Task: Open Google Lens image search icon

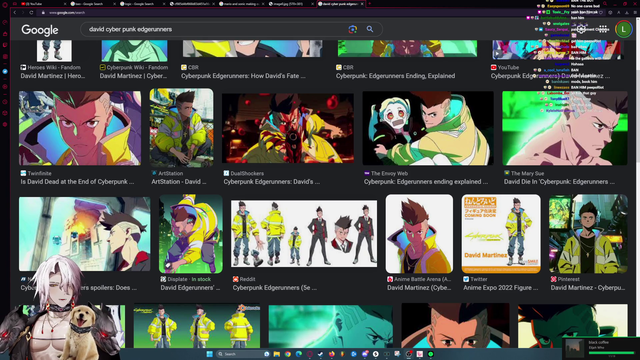Action: click(x=353, y=29)
